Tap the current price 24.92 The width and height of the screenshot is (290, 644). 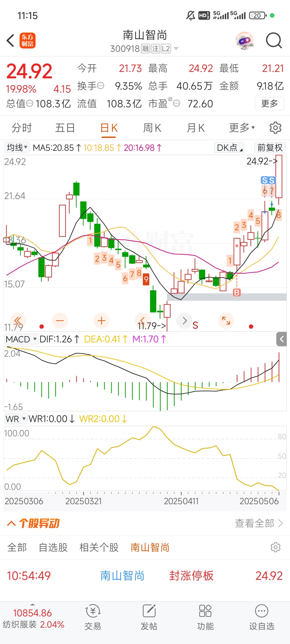point(29,71)
